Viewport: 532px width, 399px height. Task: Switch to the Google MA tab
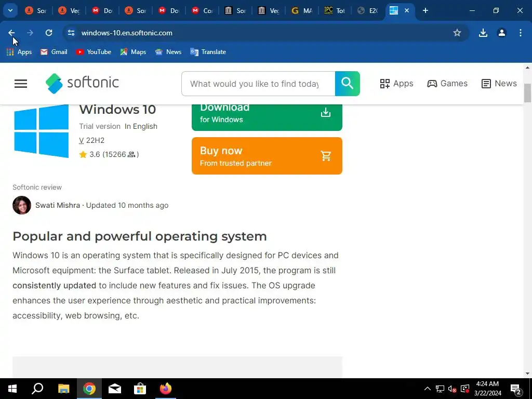click(301, 10)
